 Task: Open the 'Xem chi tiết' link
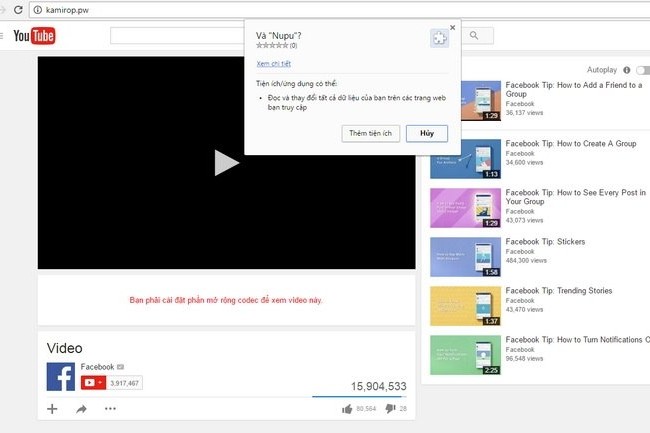coord(274,63)
